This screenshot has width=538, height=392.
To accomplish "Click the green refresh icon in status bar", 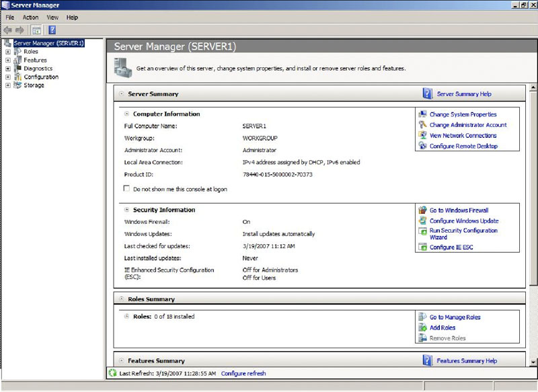I will coord(112,373).
